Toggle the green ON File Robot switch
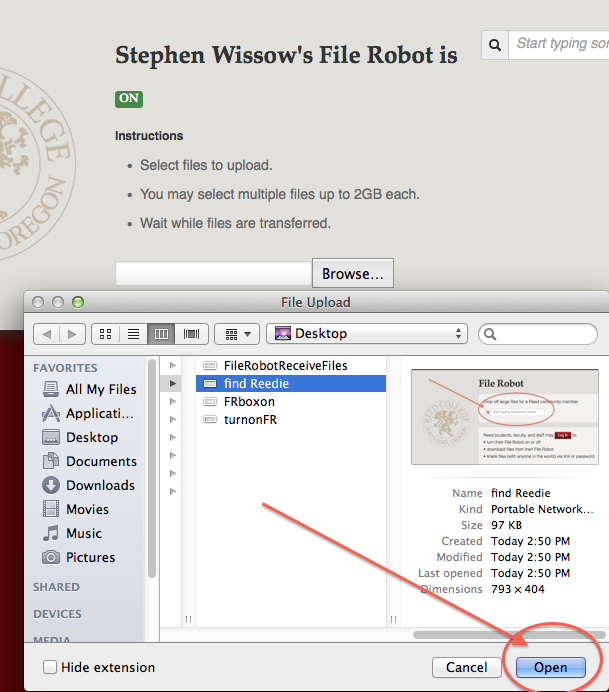 [129, 98]
